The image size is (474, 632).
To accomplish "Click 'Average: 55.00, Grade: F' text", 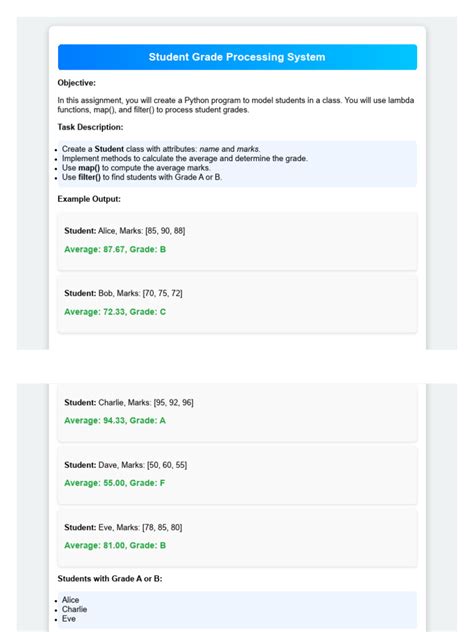I will (x=114, y=483).
